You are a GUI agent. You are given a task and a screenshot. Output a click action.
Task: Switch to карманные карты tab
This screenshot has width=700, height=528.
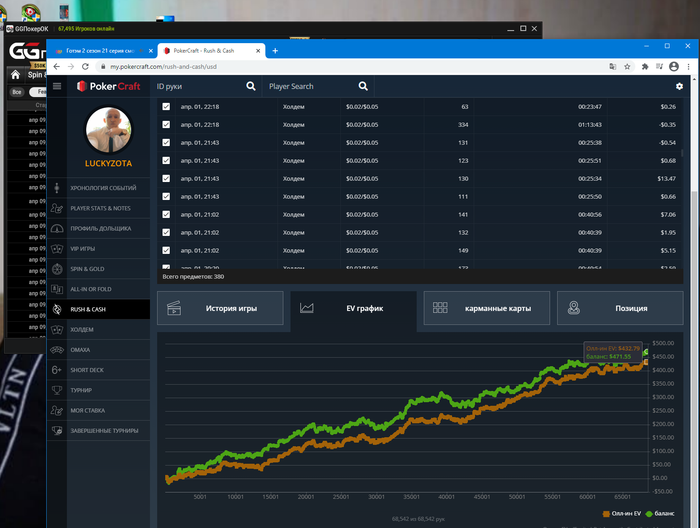[x=487, y=308]
